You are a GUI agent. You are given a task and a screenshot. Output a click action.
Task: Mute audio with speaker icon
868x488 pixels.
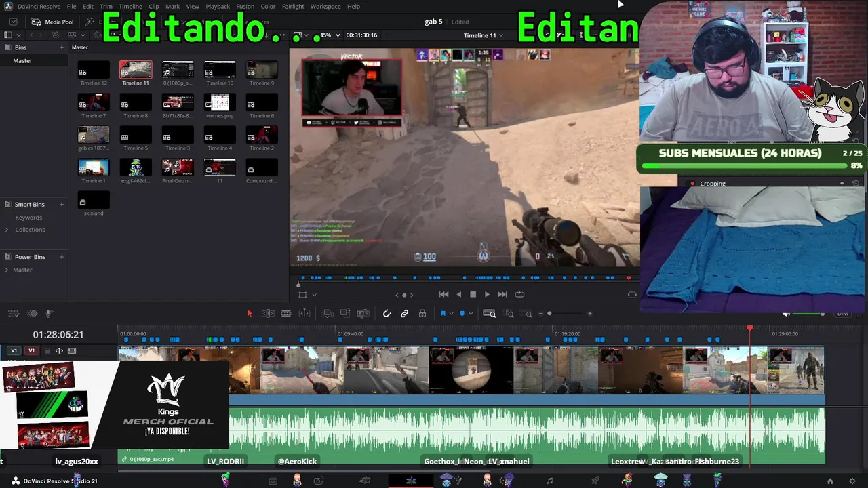tap(786, 314)
